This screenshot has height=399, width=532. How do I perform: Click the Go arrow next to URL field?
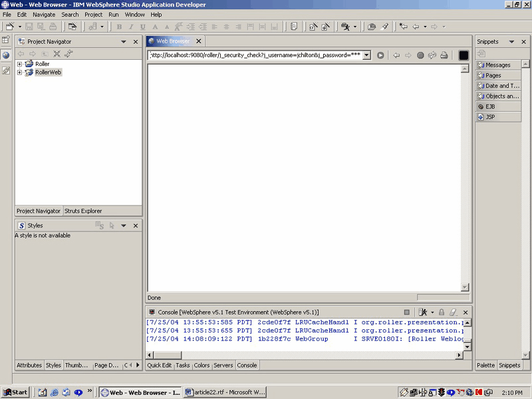pos(380,55)
